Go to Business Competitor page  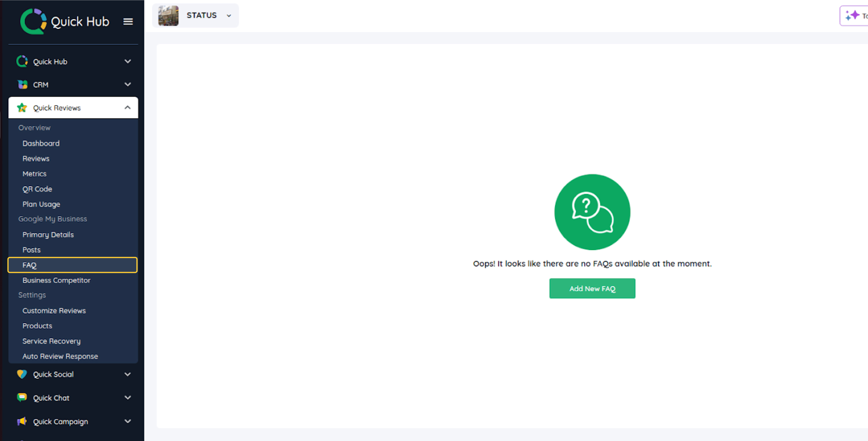coord(56,280)
